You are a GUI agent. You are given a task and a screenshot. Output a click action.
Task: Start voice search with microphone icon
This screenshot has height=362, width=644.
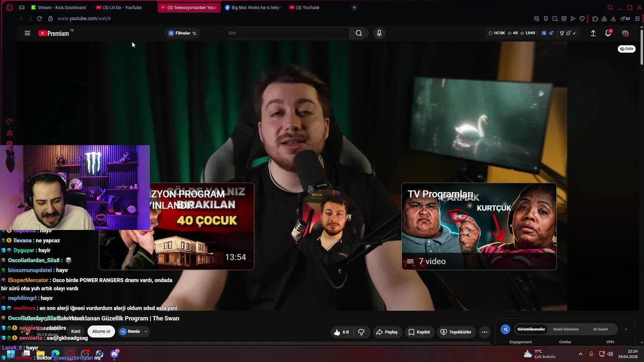tap(379, 33)
